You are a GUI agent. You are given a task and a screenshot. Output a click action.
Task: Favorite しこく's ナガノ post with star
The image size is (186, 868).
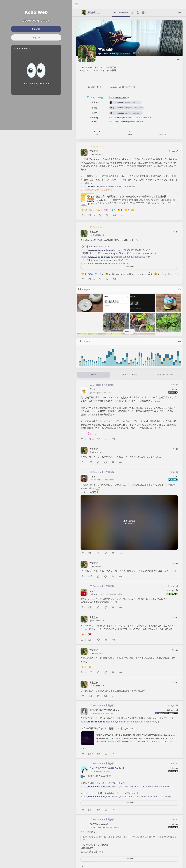98,608
